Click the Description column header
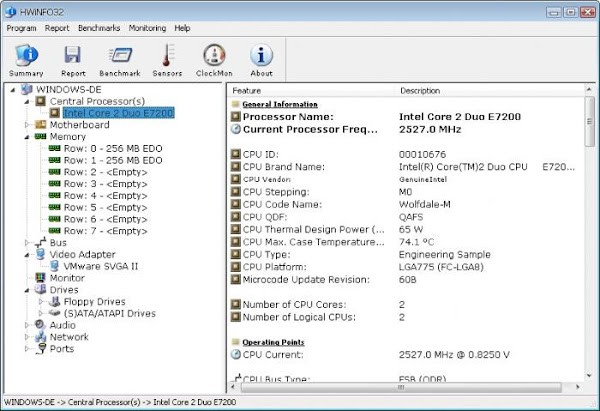The height and width of the screenshot is (411, 600). pyautogui.click(x=490, y=91)
